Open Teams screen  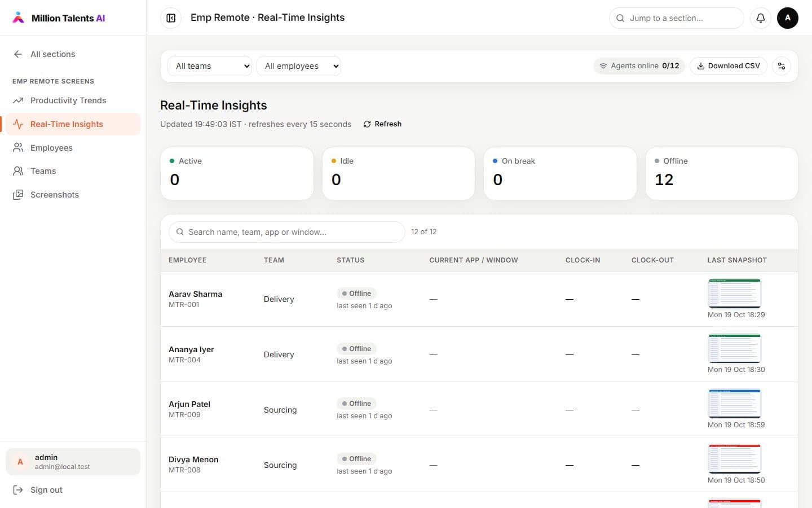pos(73,171)
